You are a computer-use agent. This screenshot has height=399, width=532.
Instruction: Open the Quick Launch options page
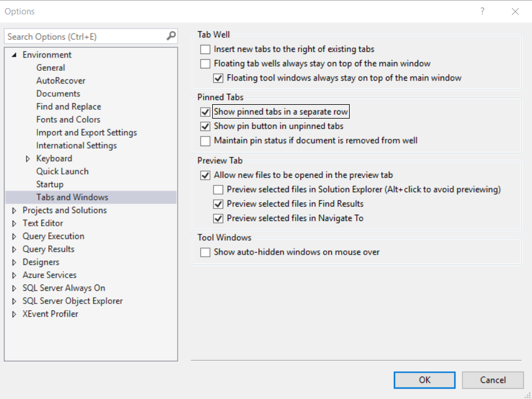(x=62, y=172)
